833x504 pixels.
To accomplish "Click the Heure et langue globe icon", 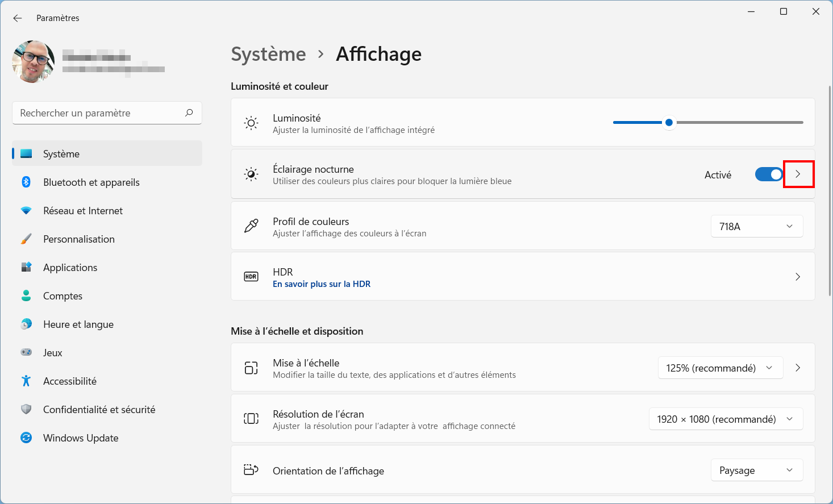I will (x=26, y=324).
